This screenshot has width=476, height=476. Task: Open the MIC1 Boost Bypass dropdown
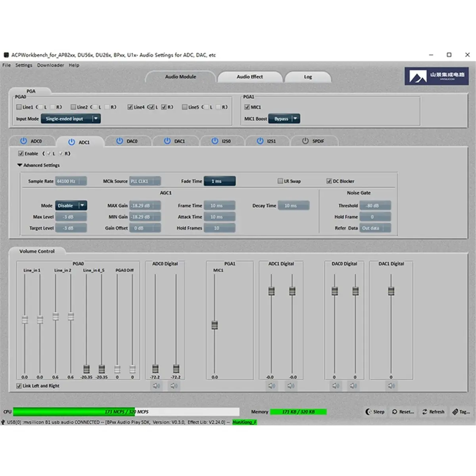[x=284, y=119]
